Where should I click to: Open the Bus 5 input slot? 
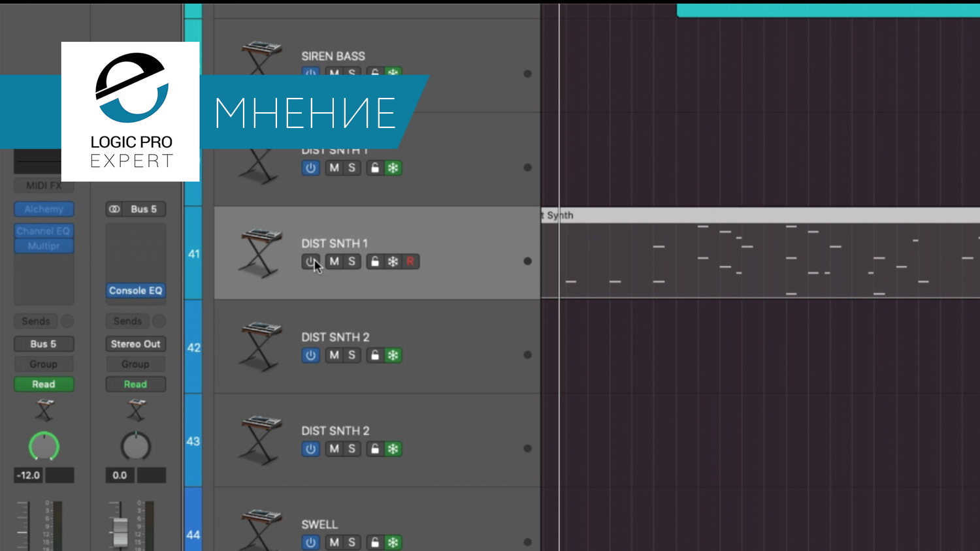[136, 210]
